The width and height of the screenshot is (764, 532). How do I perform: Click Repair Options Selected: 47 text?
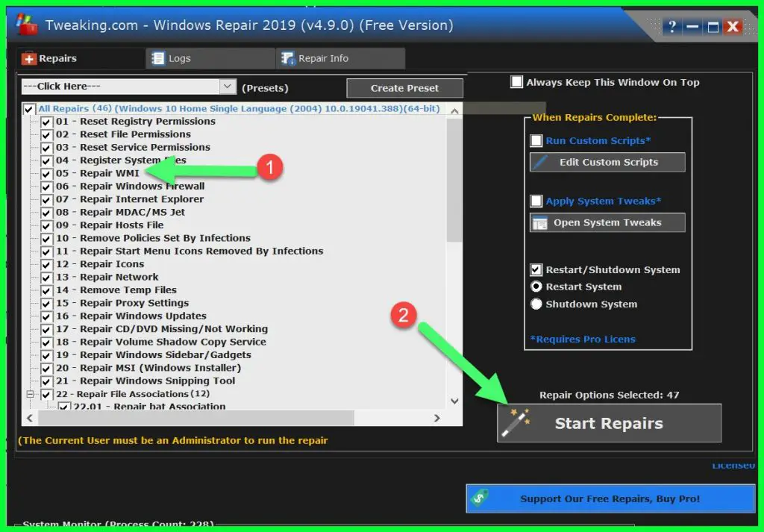609,395
